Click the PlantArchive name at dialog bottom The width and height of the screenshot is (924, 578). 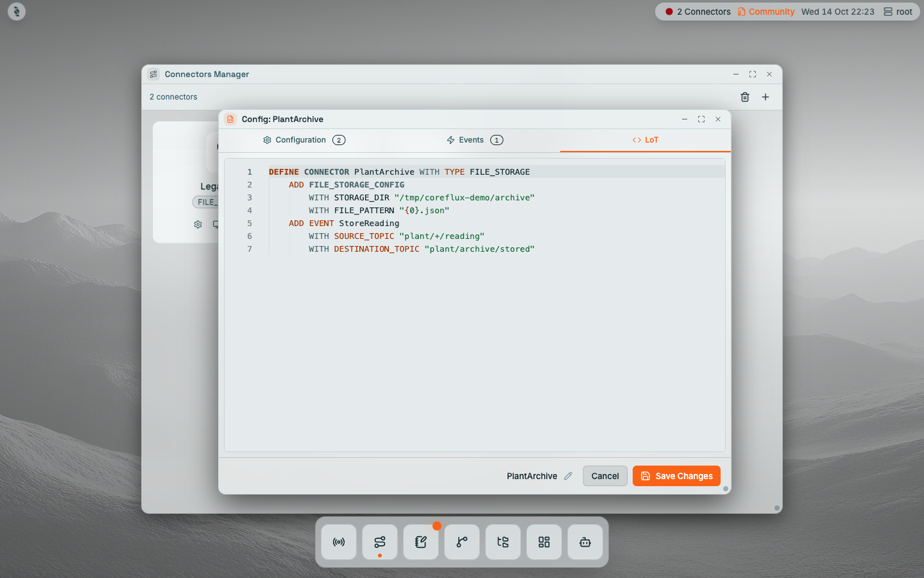532,476
